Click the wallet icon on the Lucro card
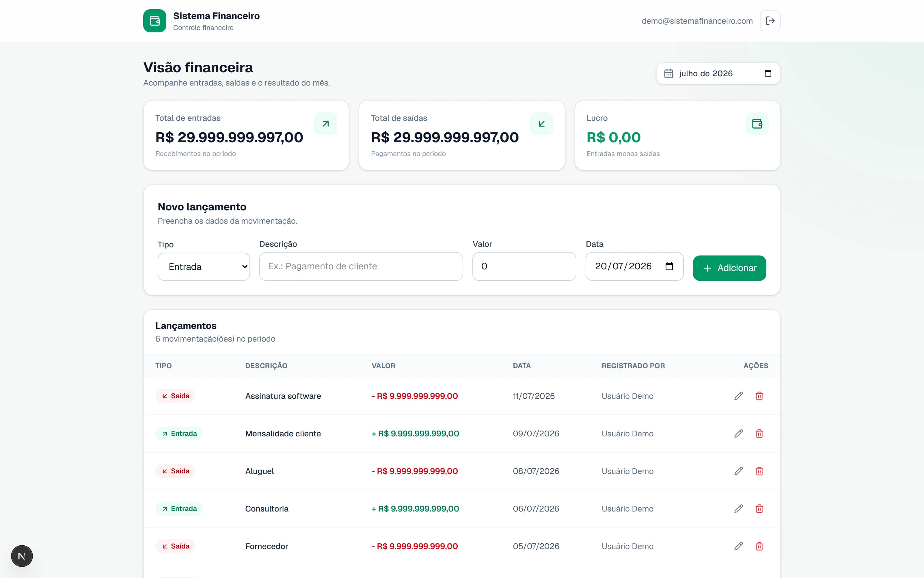The width and height of the screenshot is (924, 578). tap(757, 123)
